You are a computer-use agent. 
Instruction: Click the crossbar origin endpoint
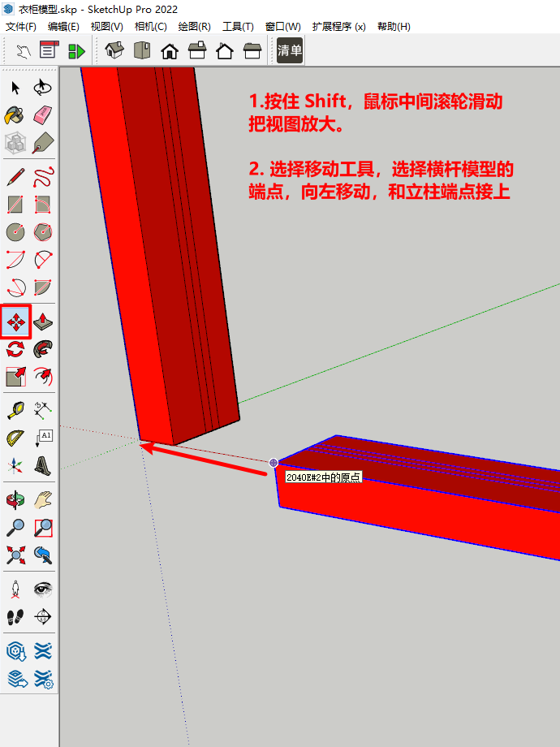(274, 463)
